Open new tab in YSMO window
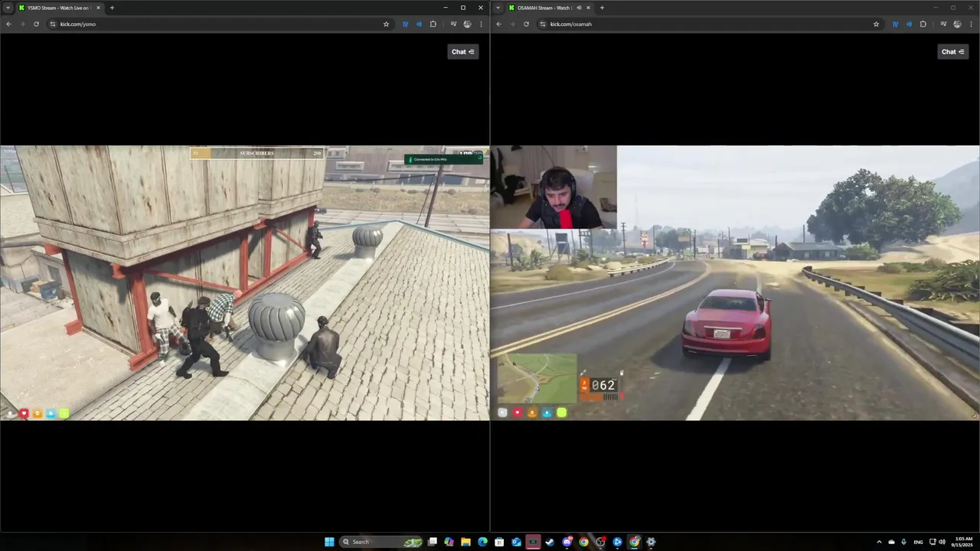The width and height of the screenshot is (980, 551). tap(112, 8)
